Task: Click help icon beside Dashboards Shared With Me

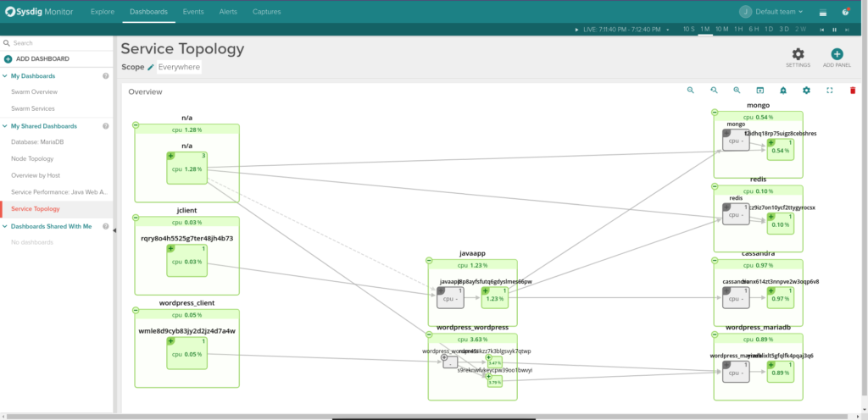Action: pyautogui.click(x=106, y=226)
